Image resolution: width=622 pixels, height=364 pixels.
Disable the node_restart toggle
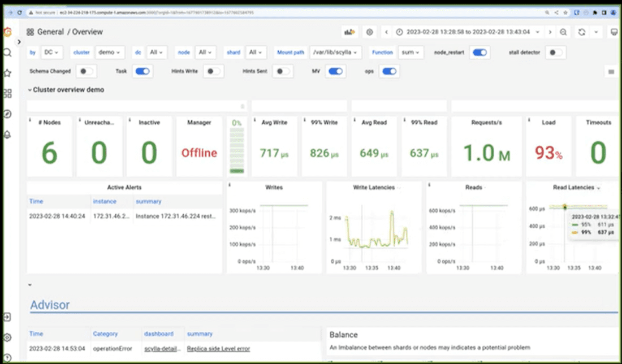click(480, 53)
